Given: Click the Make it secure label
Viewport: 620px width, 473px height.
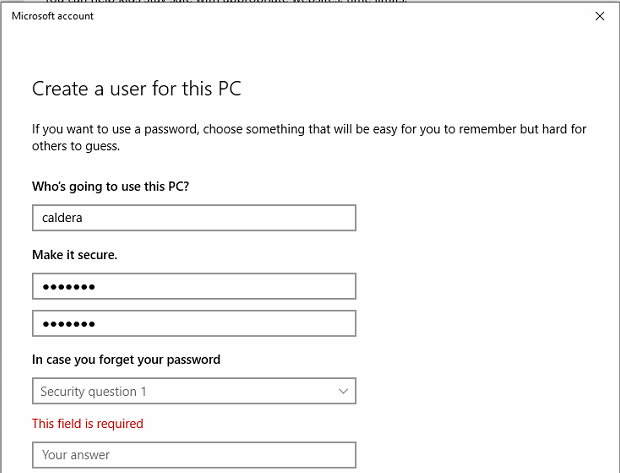Looking at the screenshot, I should 75,255.
